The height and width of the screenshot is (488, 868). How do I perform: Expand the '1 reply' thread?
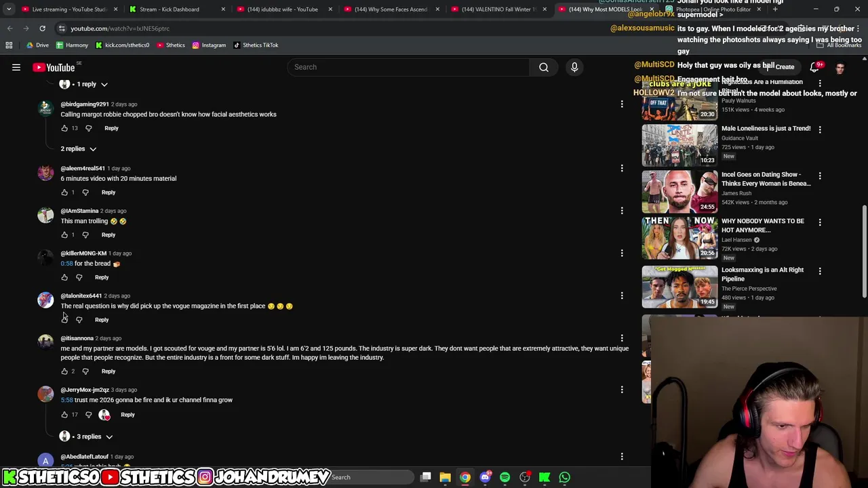[x=84, y=84]
